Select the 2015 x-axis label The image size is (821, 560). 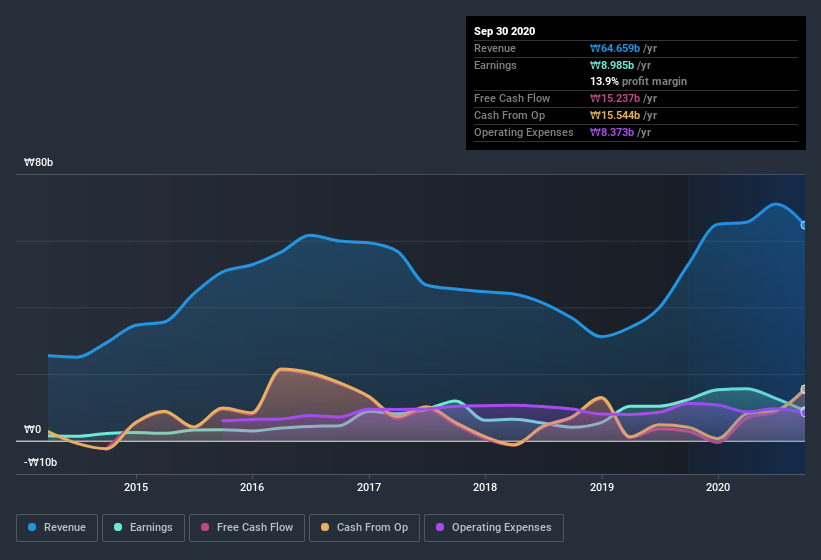(136, 487)
